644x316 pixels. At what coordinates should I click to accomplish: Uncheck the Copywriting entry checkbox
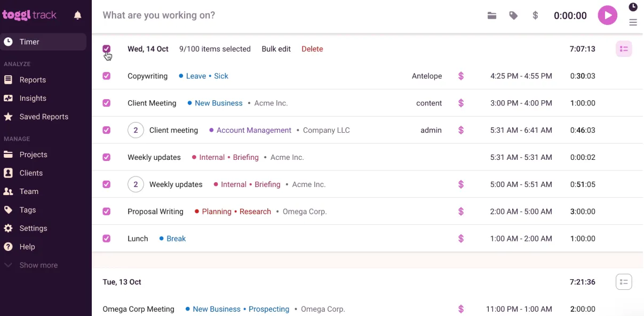[107, 76]
